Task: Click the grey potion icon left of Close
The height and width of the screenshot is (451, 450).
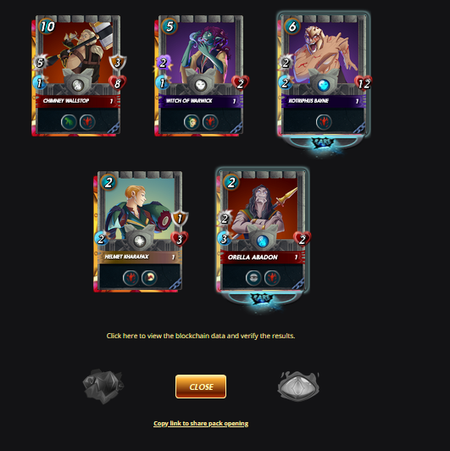Action: (103, 386)
